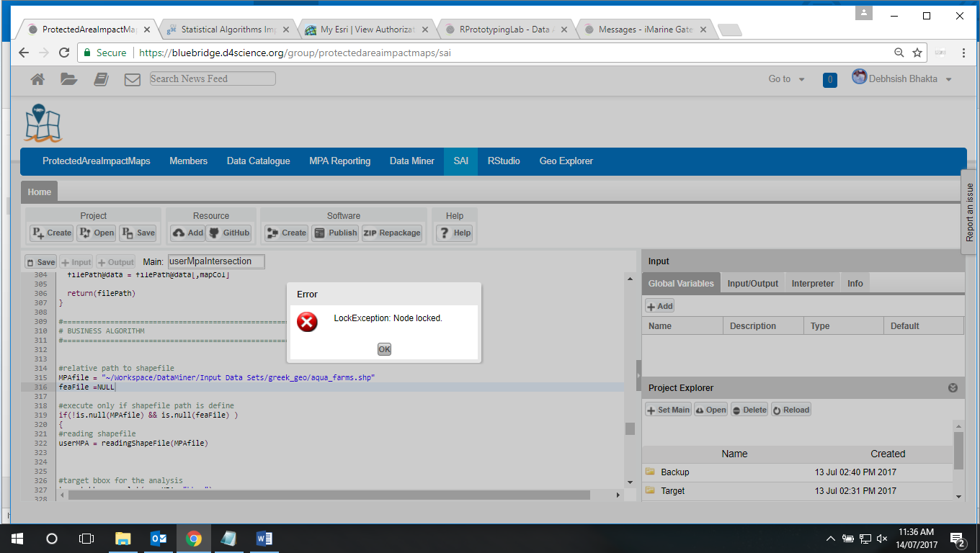Viewport: 980px width, 553px height.
Task: Open Microsoft Word from the taskbar
Action: (x=264, y=538)
